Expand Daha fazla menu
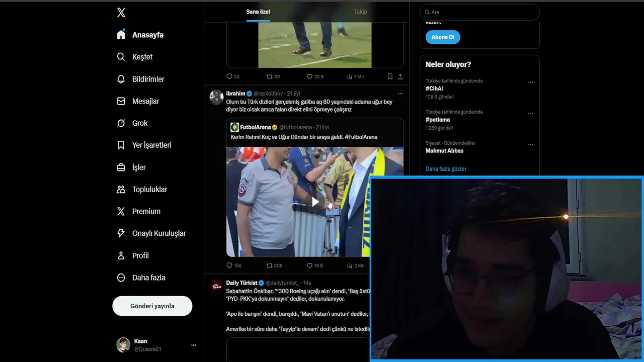 pyautogui.click(x=141, y=278)
